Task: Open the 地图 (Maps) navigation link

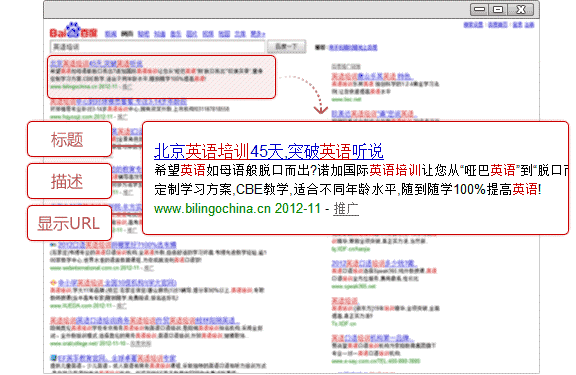Action: click(x=224, y=34)
